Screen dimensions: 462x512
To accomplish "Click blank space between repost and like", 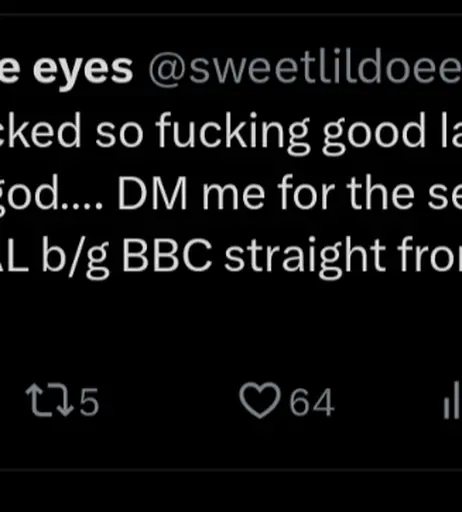I will pyautogui.click(x=169, y=401).
